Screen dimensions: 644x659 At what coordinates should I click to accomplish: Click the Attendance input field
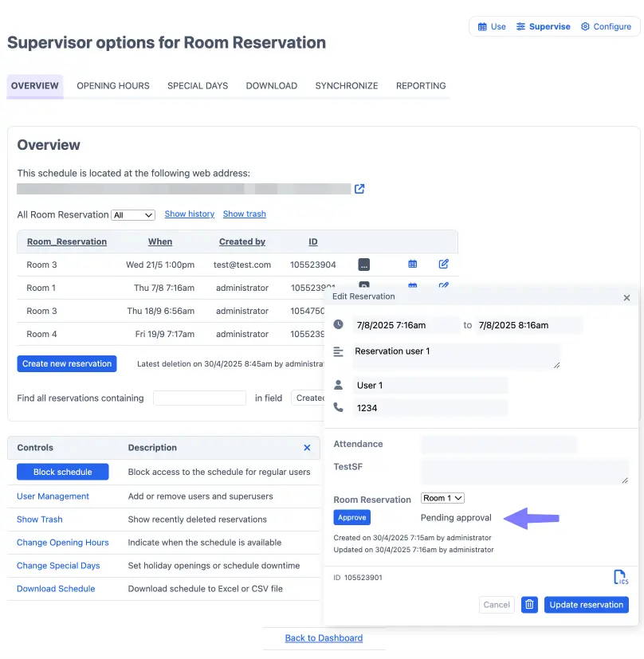(x=499, y=444)
